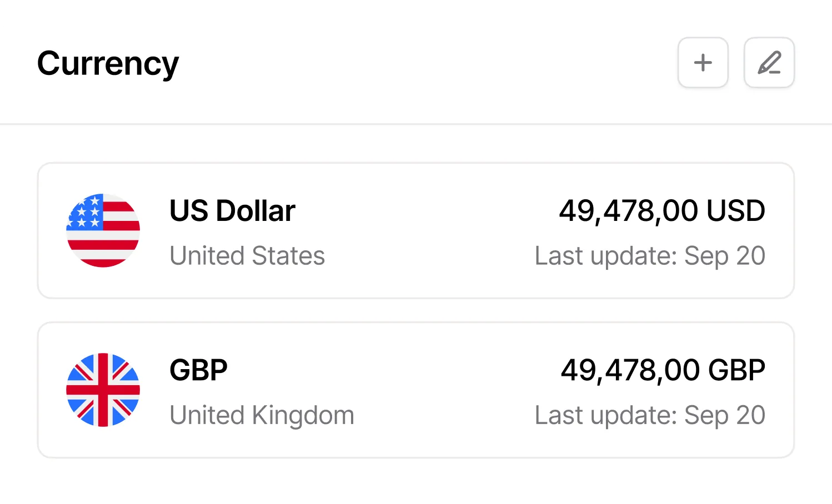
Task: Click the United Kingdom flag icon
Action: (x=103, y=390)
